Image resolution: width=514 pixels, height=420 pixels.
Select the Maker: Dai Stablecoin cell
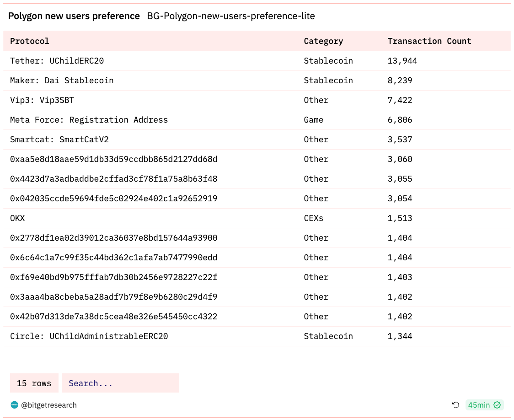tap(62, 81)
